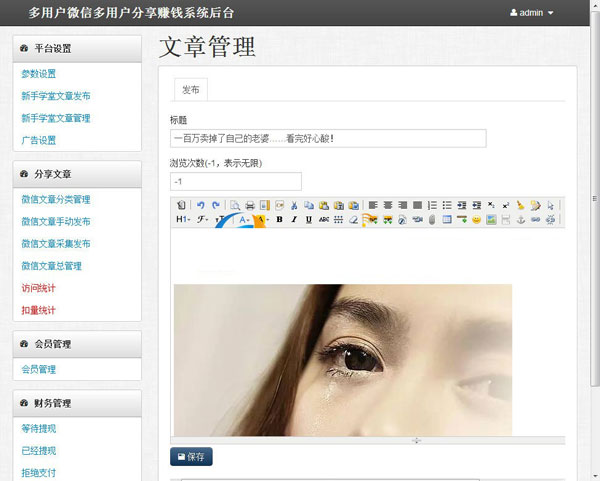Screen dimensions: 600x481
Task: Click the cut scissors icon
Action: pyautogui.click(x=294, y=205)
